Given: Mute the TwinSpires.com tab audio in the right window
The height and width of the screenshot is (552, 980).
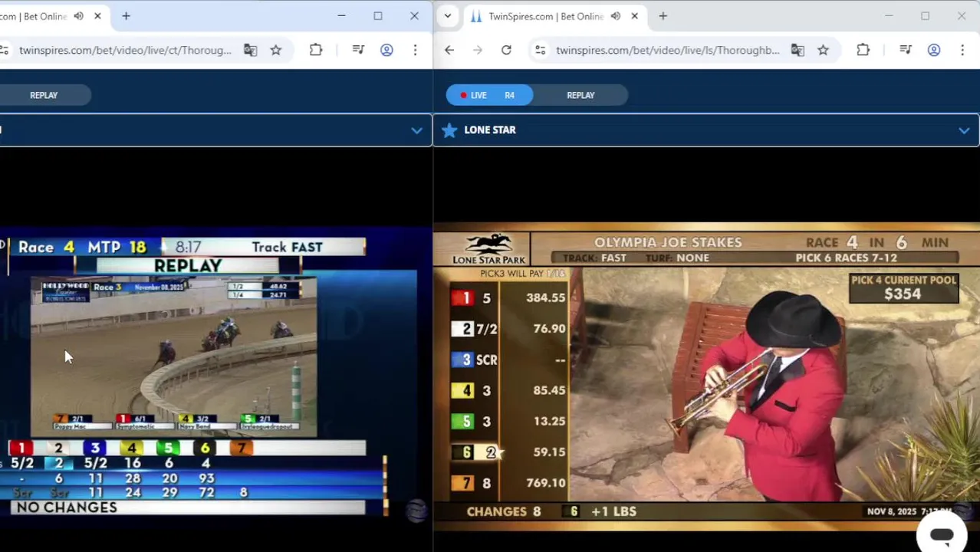Looking at the screenshot, I should point(615,16).
